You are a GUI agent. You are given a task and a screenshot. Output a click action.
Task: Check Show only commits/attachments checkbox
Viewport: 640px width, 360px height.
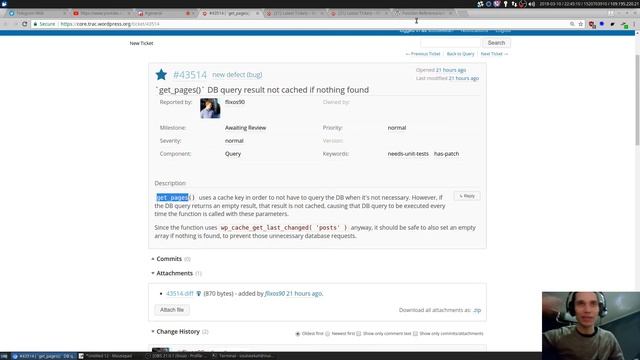(x=415, y=334)
